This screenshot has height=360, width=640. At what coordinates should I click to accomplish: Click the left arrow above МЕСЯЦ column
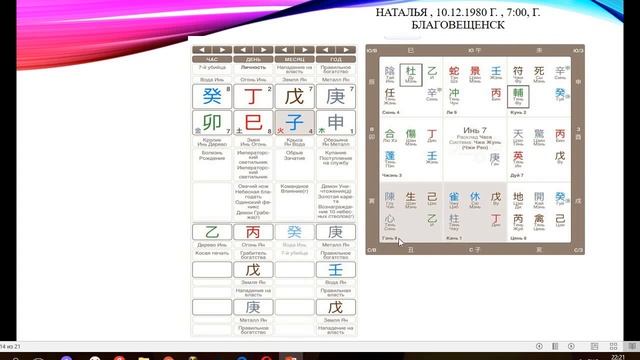point(284,50)
